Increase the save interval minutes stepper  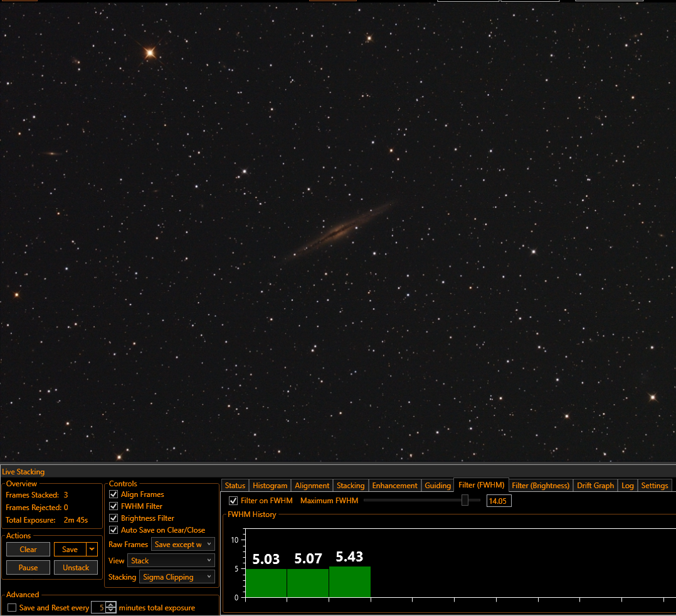click(x=111, y=605)
